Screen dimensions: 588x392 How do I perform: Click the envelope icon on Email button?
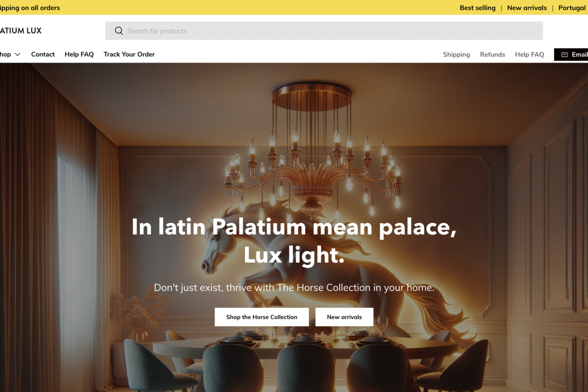pyautogui.click(x=564, y=55)
